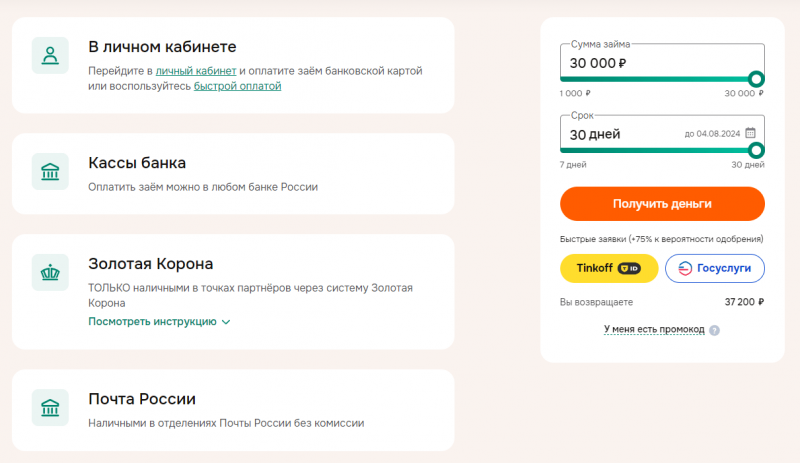
Task: Click the Почта России card title
Action: [x=141, y=398]
